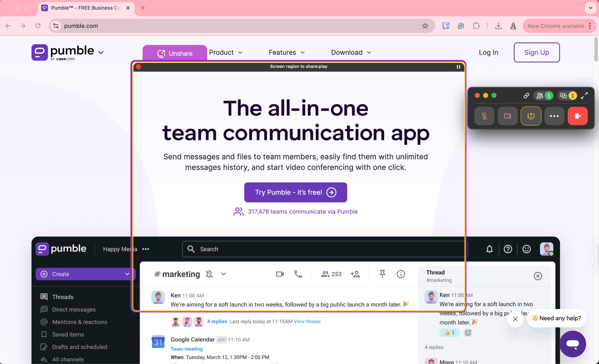View pinned messages in #marketing

pyautogui.click(x=382, y=274)
